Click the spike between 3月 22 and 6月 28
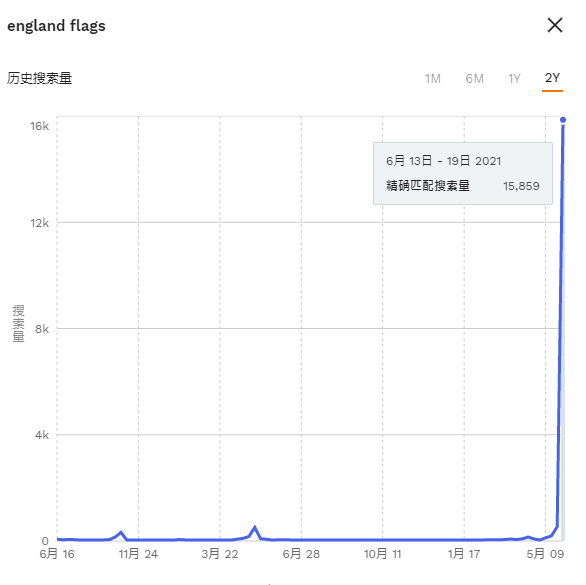Screen dimensions: 586x585 (x=255, y=527)
